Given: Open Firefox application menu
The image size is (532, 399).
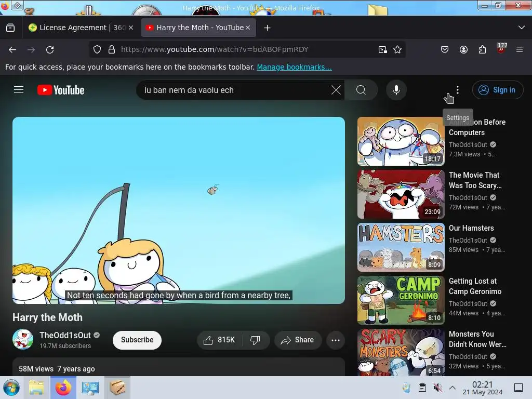Looking at the screenshot, I should point(520,49).
